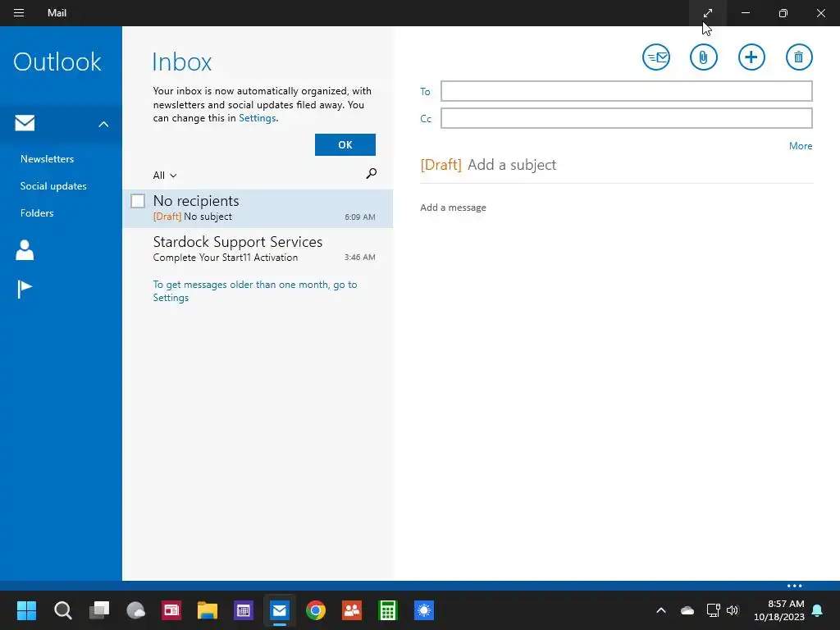Image resolution: width=840 pixels, height=630 pixels.
Task: Open the Stardock Support Services email
Action: click(x=258, y=249)
